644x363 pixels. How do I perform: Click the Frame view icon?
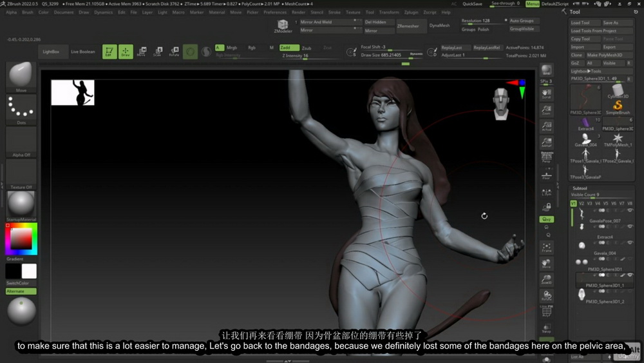tap(546, 248)
